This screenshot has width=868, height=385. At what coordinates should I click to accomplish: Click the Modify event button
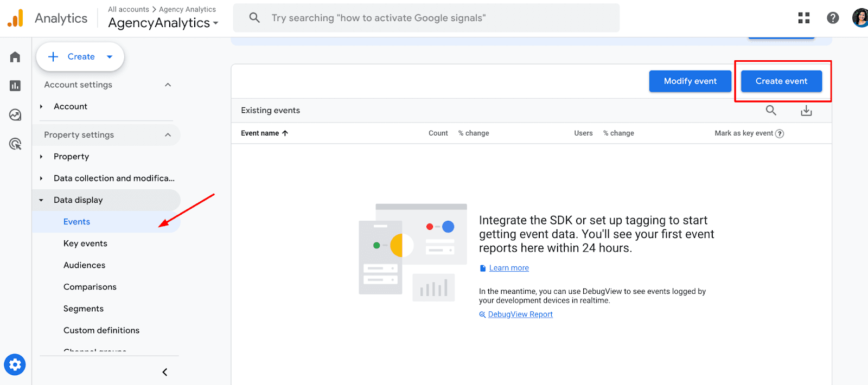click(x=690, y=81)
